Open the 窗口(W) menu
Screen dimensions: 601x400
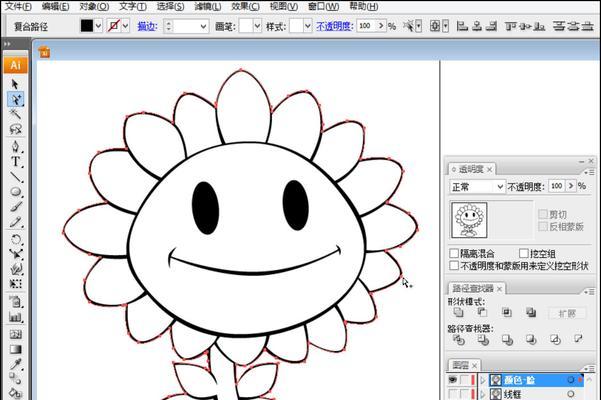[323, 6]
